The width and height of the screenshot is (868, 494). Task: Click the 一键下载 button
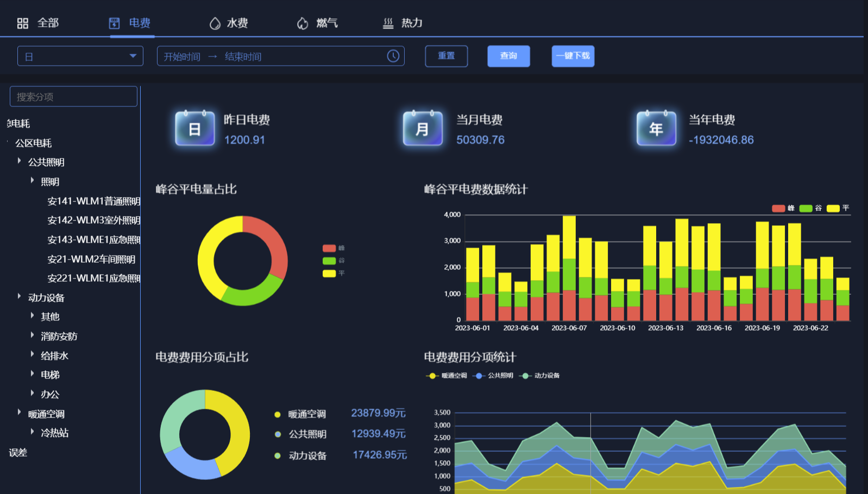(573, 56)
